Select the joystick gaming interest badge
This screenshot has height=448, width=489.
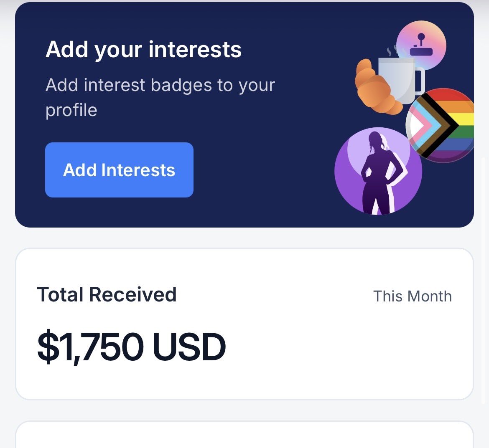421,45
